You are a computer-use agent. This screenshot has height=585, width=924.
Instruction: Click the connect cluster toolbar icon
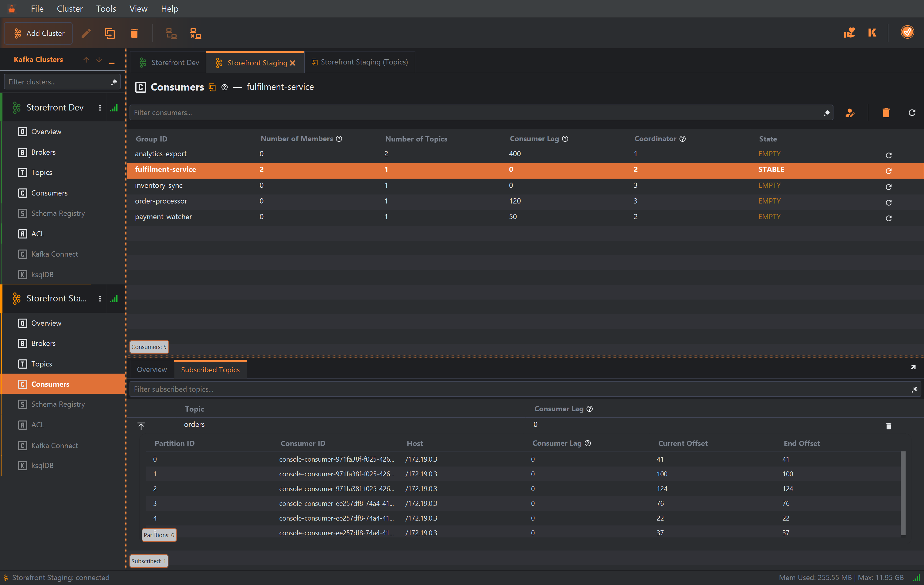pyautogui.click(x=171, y=33)
